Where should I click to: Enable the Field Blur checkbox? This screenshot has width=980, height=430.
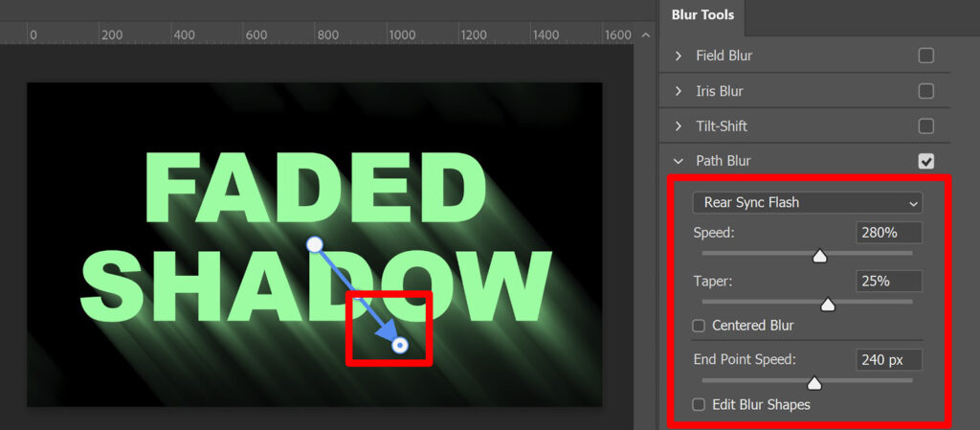pyautogui.click(x=925, y=57)
